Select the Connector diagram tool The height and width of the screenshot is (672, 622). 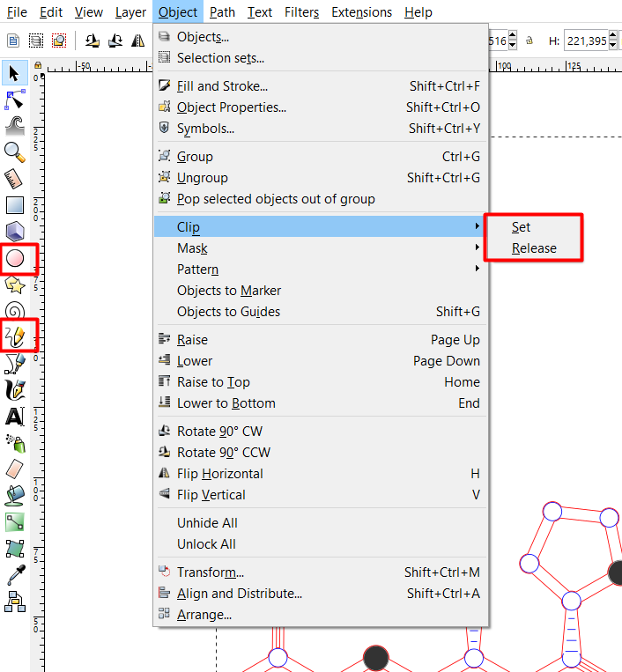pyautogui.click(x=15, y=602)
